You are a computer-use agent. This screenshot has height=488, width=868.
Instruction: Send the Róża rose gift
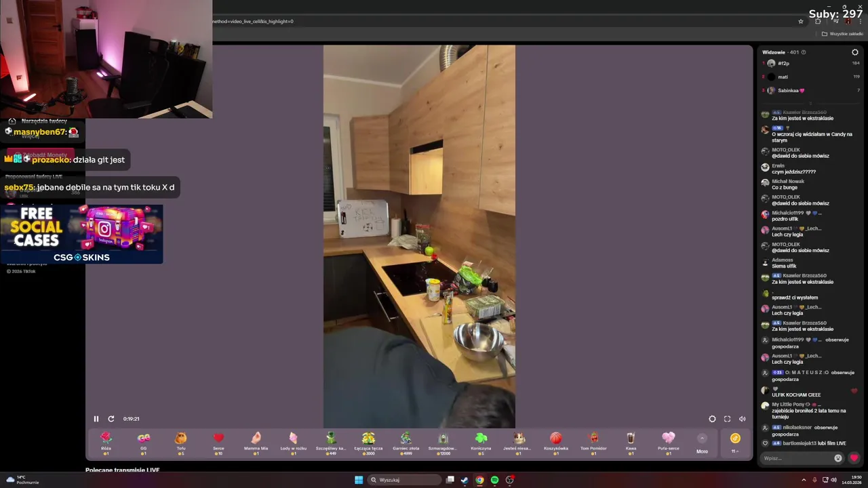tap(106, 443)
